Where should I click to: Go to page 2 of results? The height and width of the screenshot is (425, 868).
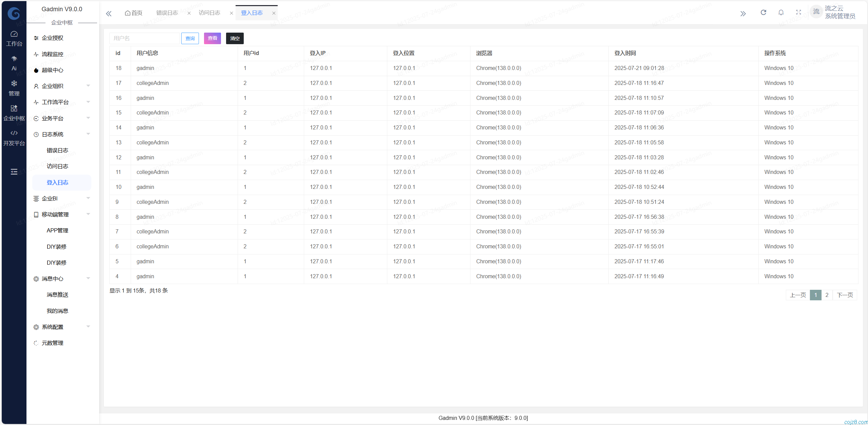pos(827,295)
